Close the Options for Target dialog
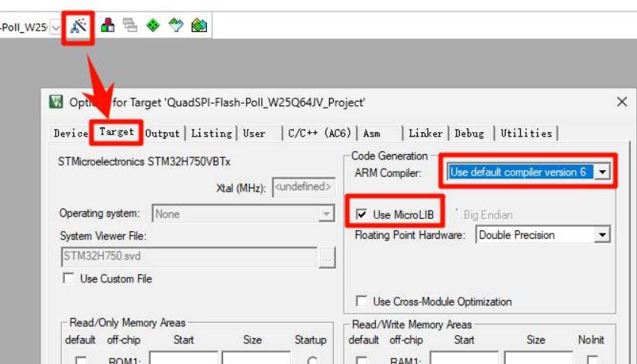Screen dimensions: 637x364 tap(622, 101)
